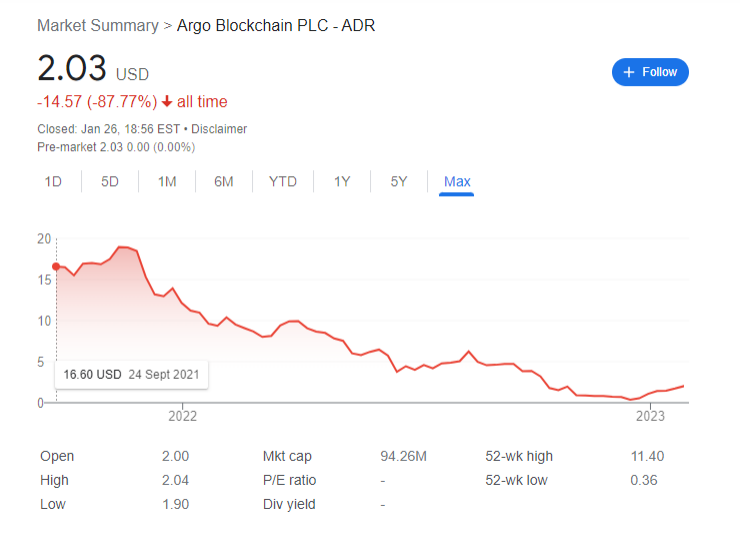Select the Max time range tab
Screen dimensions: 740x533
(457, 181)
